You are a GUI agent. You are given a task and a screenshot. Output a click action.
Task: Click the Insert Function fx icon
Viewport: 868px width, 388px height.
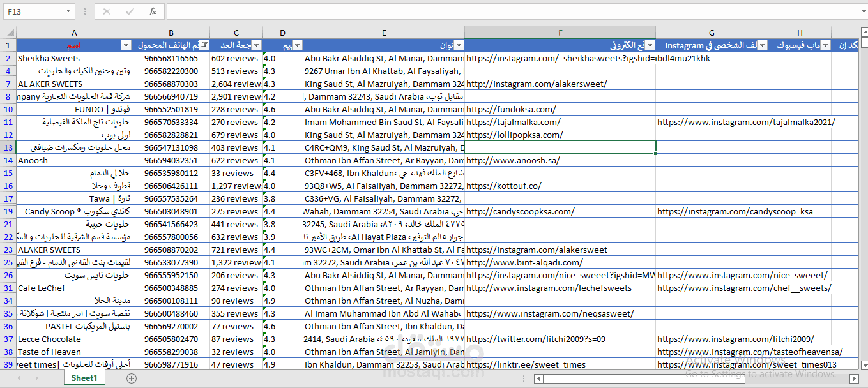coord(152,11)
